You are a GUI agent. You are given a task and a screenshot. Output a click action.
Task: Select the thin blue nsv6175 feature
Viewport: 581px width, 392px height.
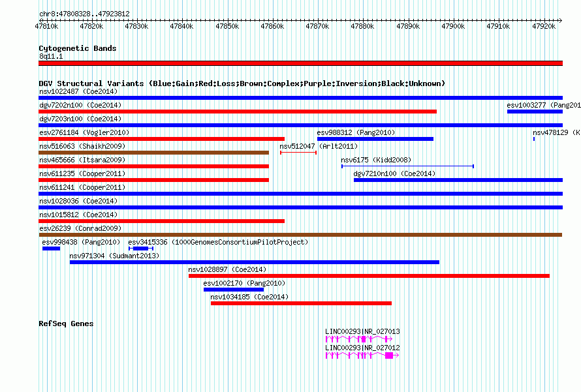407,166
